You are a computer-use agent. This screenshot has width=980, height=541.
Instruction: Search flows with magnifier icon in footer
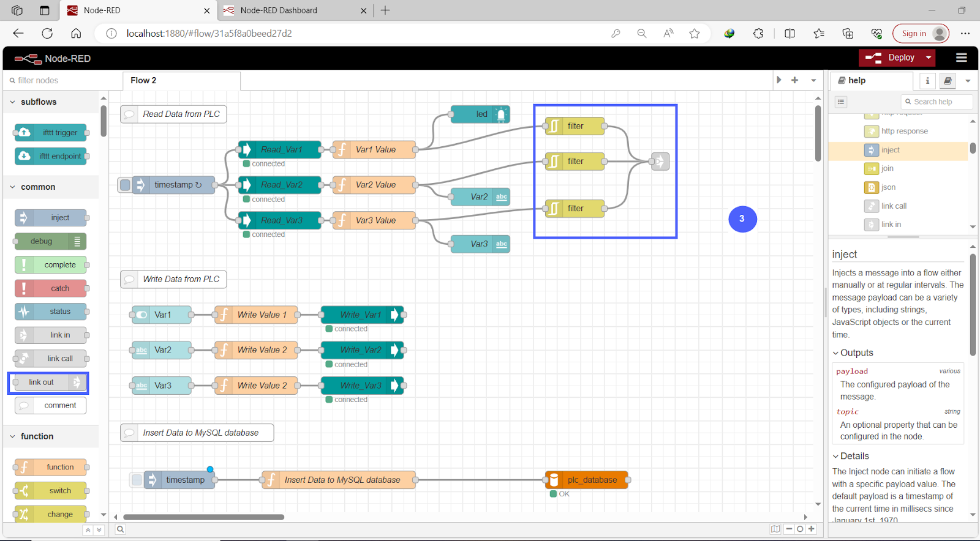point(121,529)
